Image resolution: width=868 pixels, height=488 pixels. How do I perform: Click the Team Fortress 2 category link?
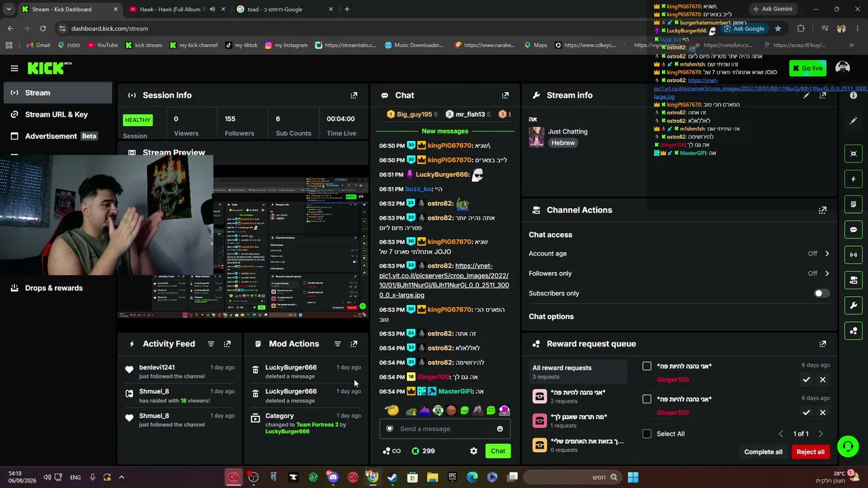click(x=317, y=425)
